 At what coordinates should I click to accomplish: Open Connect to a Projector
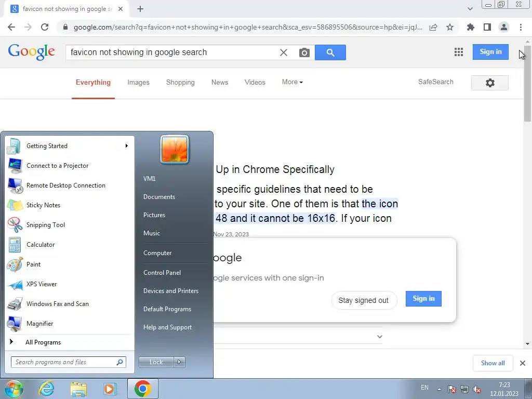tap(70, 166)
